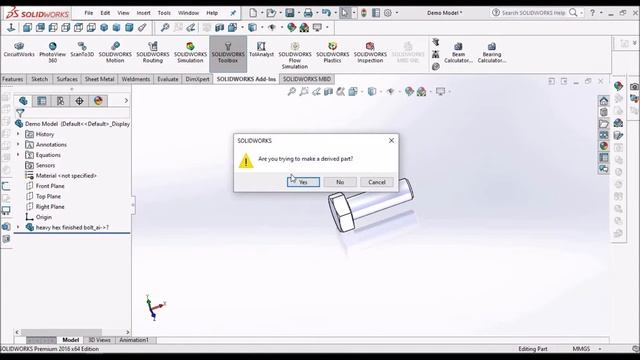Switch to the Model bottom tab

(71, 340)
